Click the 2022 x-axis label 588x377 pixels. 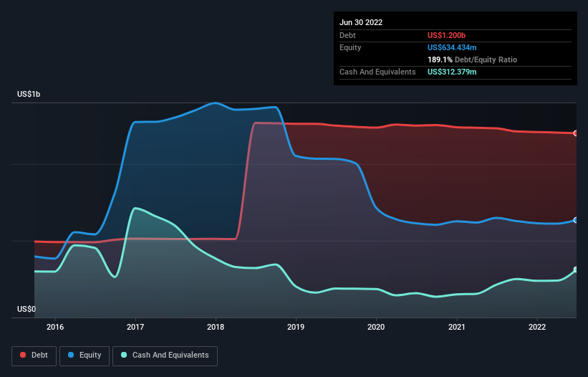pos(537,327)
